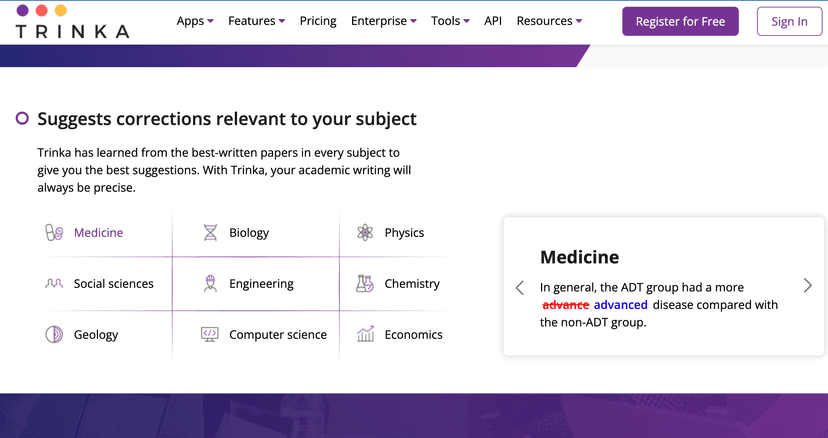Expand the Features dropdown menu
The image size is (828, 438).
[256, 21]
